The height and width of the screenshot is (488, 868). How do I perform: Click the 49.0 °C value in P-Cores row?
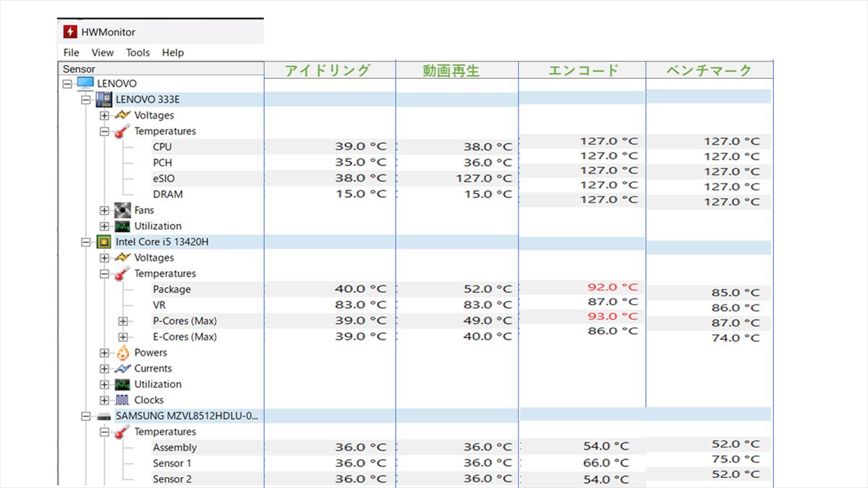(x=488, y=320)
